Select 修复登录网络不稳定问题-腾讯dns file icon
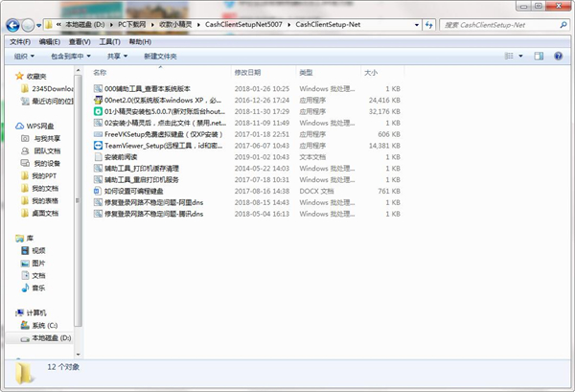This screenshot has width=575, height=392. click(98, 214)
